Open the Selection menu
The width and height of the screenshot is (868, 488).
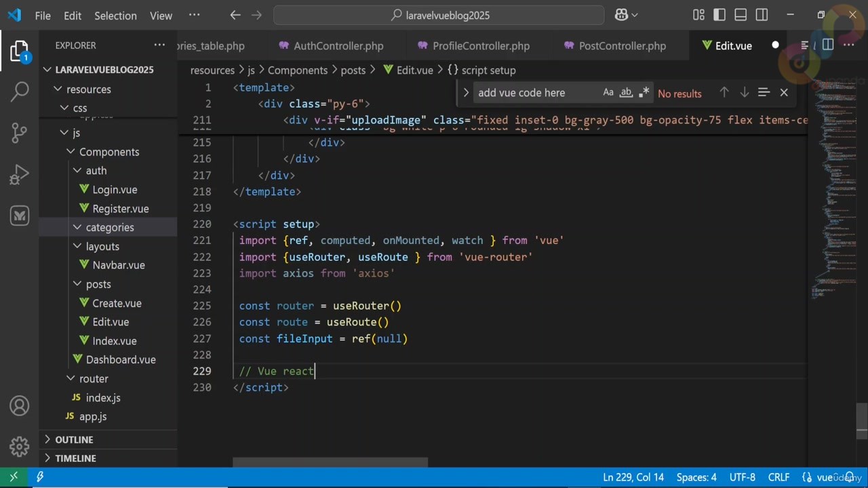(x=115, y=15)
